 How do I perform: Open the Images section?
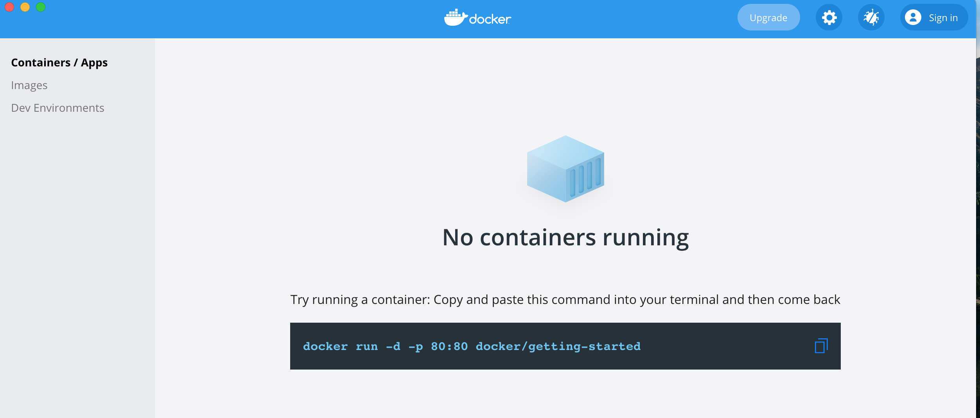29,85
